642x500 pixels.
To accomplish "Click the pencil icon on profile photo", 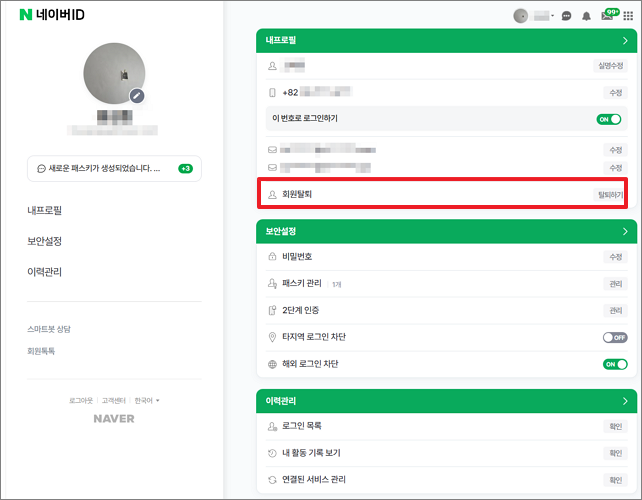I will coord(137,96).
